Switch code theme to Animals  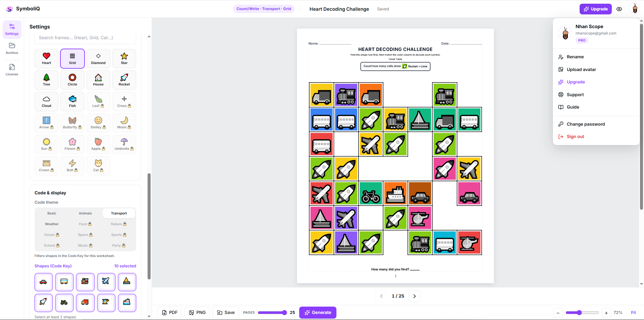tap(85, 213)
